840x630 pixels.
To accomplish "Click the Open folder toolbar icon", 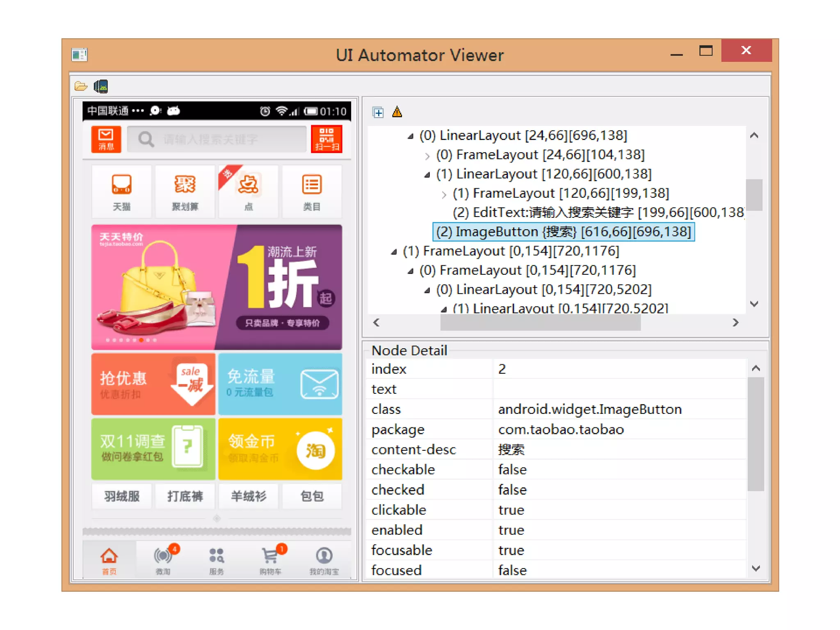I will pyautogui.click(x=81, y=86).
